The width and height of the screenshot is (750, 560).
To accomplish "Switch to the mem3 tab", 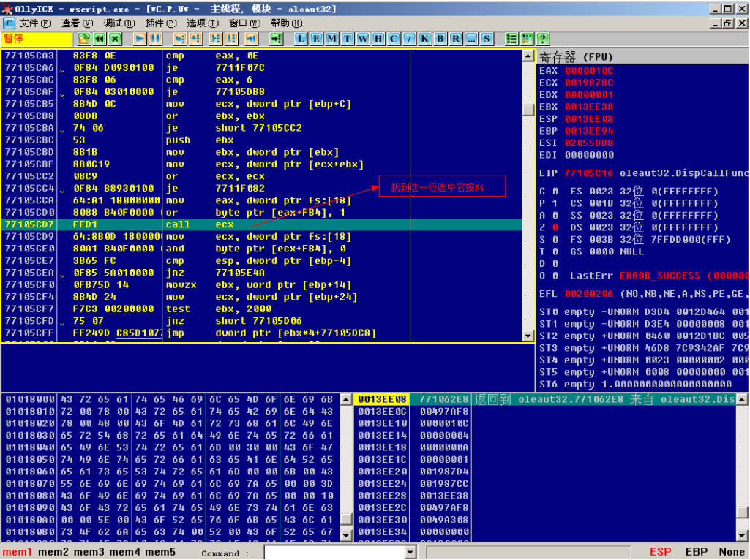I will click(89, 552).
